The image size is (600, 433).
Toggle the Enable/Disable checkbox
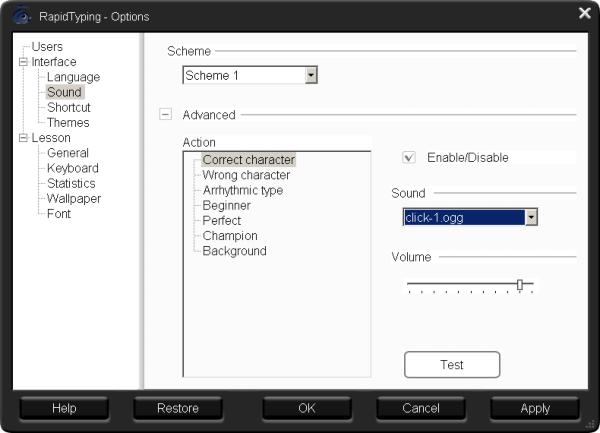point(409,158)
